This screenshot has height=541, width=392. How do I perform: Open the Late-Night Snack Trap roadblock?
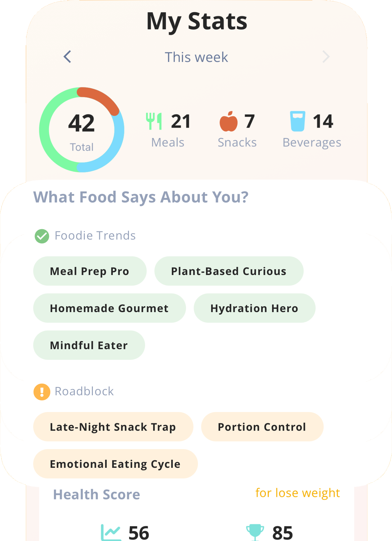(113, 427)
